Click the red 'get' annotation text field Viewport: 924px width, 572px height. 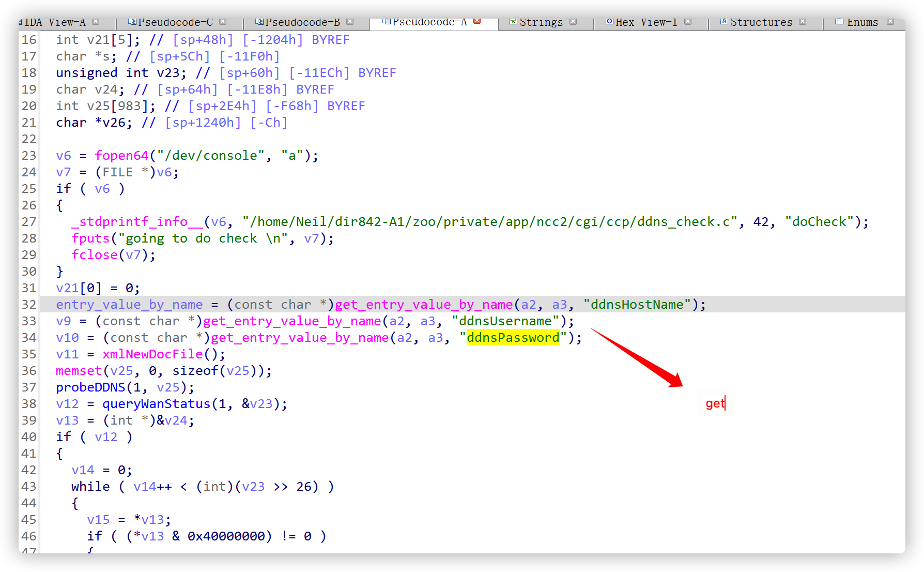click(716, 403)
